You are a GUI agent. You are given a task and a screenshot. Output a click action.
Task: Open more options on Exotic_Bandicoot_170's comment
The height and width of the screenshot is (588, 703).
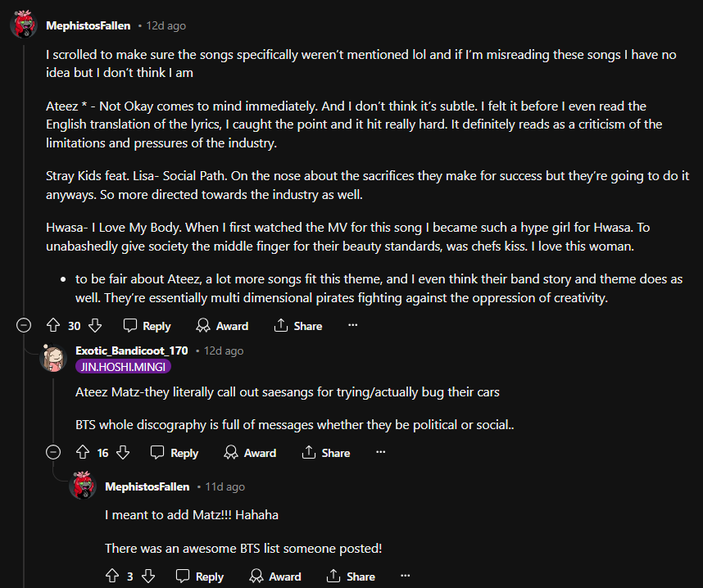pos(380,452)
